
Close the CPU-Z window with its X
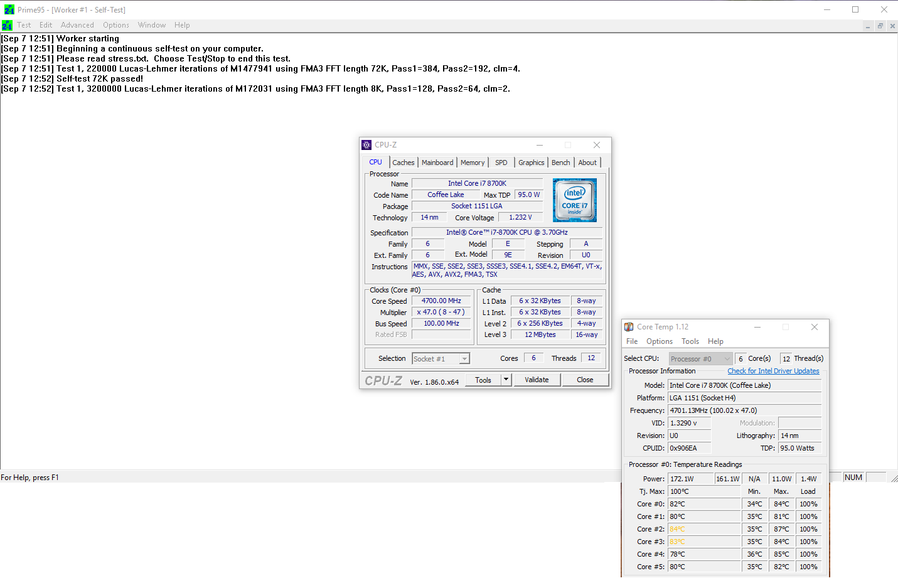click(597, 145)
